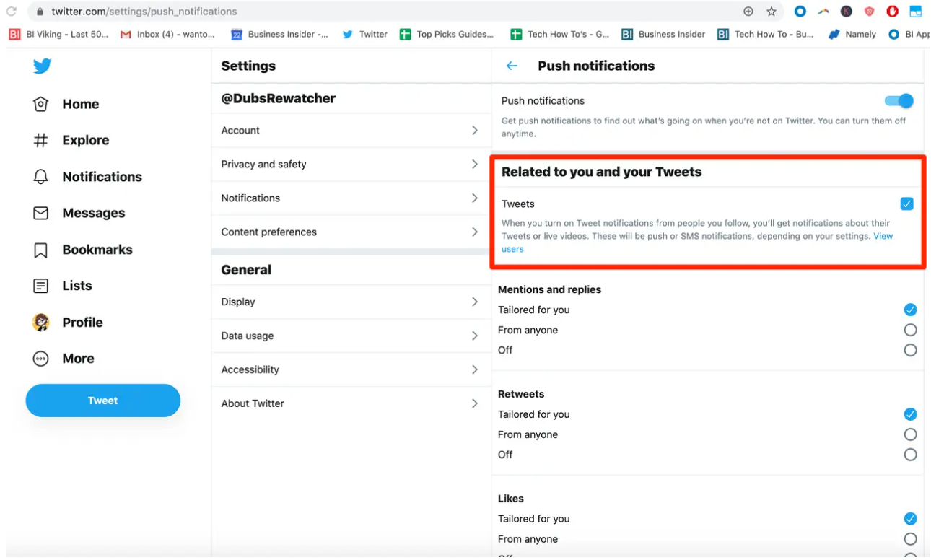This screenshot has width=931, height=560.
Task: Expand About Twitter chevron
Action: 475,403
